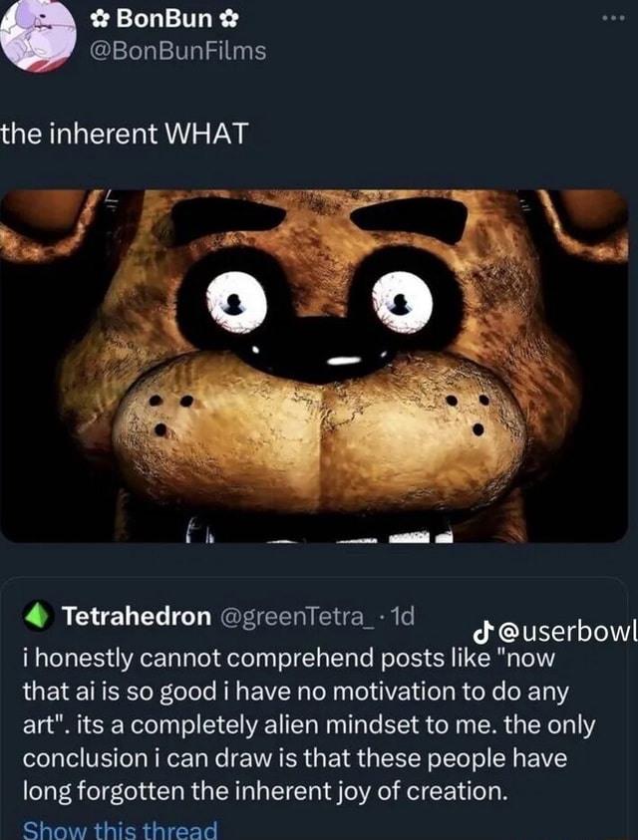Click the @userbowl watermark text

(x=566, y=632)
